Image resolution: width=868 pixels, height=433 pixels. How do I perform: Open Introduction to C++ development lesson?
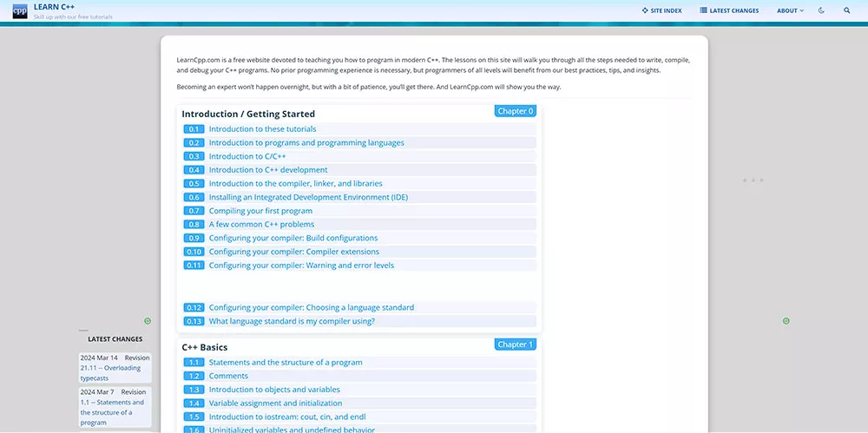click(x=268, y=170)
